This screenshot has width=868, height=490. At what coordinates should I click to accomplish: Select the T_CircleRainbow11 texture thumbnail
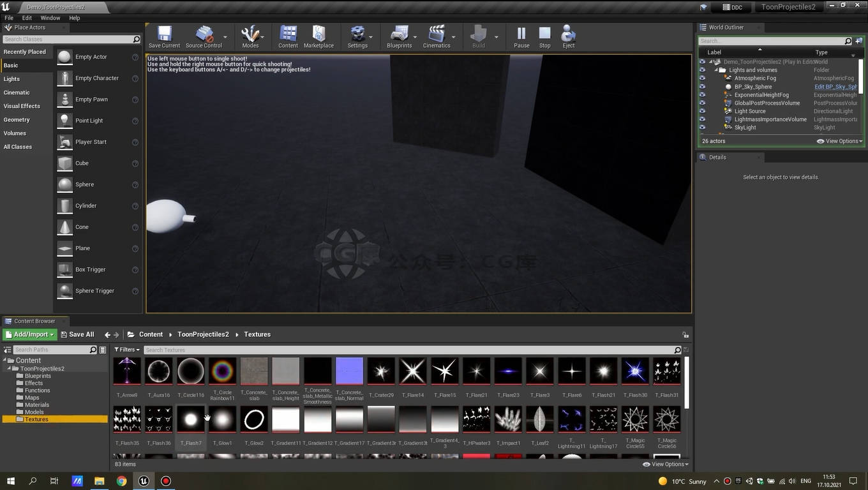point(222,371)
